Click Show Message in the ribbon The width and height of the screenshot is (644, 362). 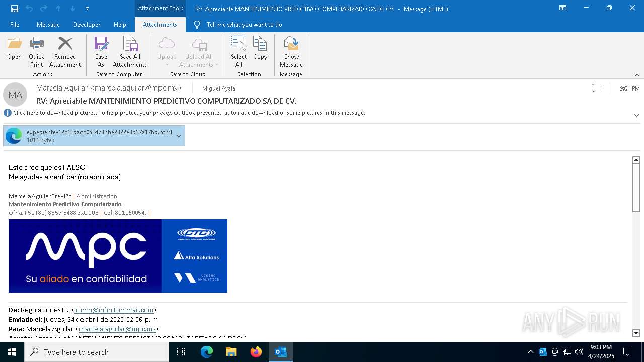291,52
